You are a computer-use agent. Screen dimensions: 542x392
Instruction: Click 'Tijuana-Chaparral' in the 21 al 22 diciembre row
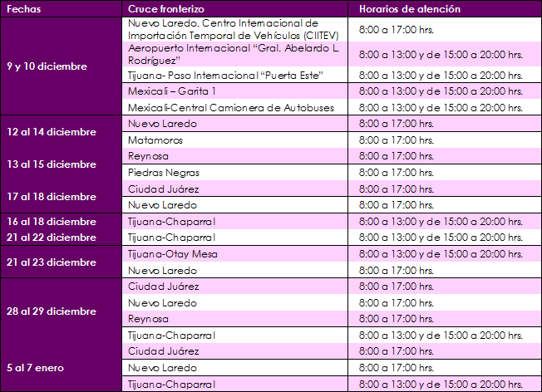[234, 238]
